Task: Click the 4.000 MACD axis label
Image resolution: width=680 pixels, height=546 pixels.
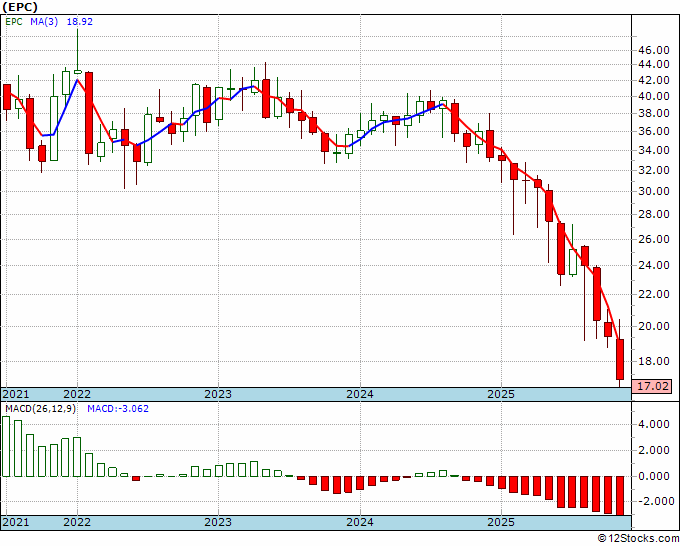Action: [x=654, y=425]
